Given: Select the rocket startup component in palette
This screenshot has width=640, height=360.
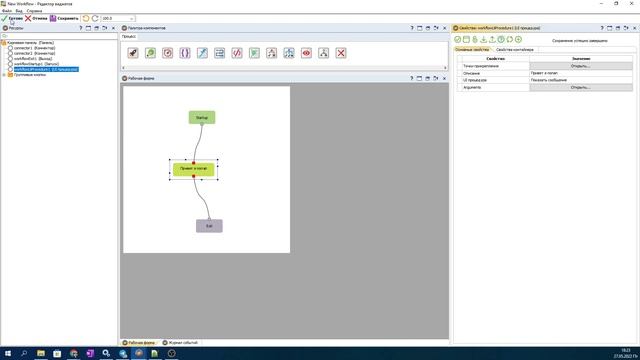Looking at the screenshot, I should (133, 53).
